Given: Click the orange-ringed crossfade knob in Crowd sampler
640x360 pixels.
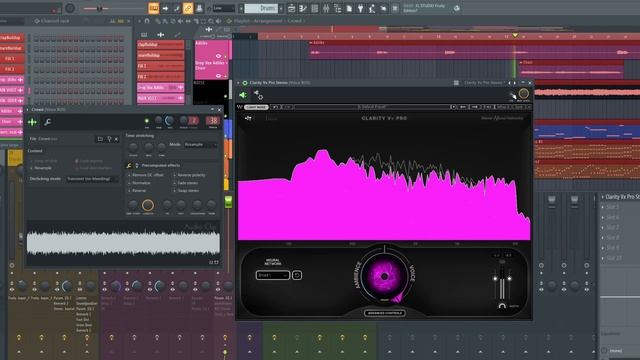Looking at the screenshot, I should [148, 205].
